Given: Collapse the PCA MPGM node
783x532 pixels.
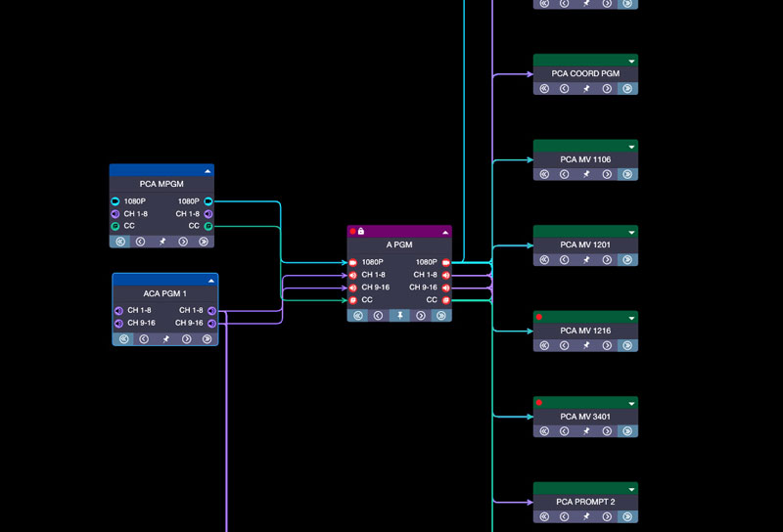Looking at the screenshot, I should (x=207, y=170).
